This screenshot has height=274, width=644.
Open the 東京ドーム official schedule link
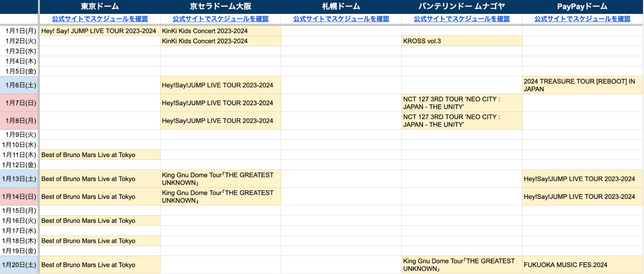100,19
